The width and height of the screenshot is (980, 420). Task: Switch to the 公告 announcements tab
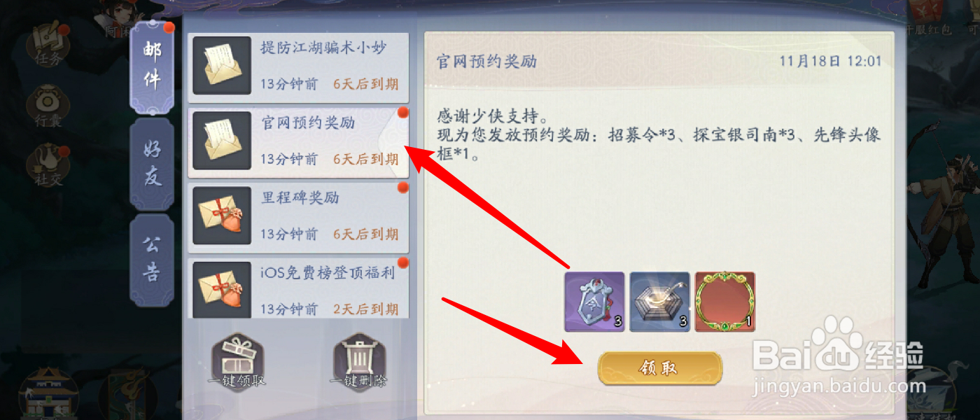[x=152, y=260]
